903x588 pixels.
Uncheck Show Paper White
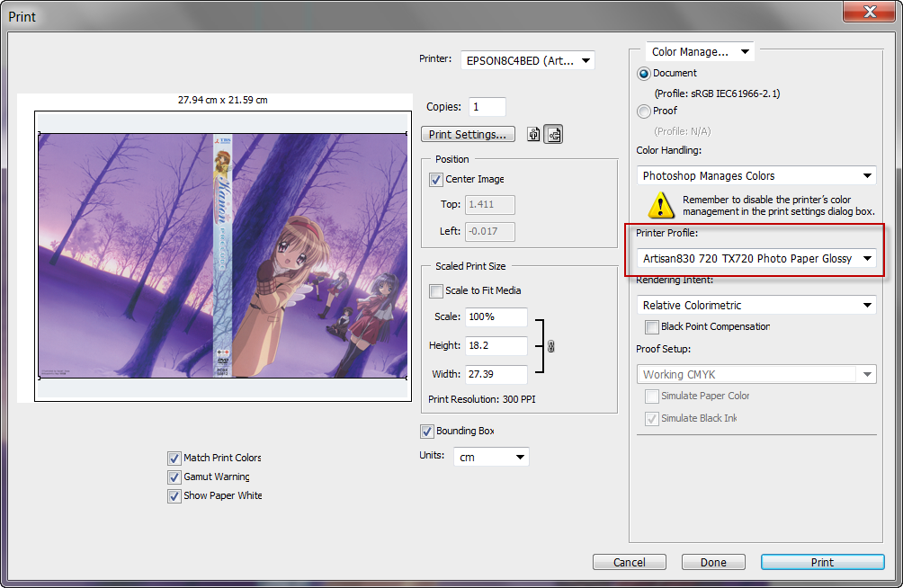tap(174, 496)
